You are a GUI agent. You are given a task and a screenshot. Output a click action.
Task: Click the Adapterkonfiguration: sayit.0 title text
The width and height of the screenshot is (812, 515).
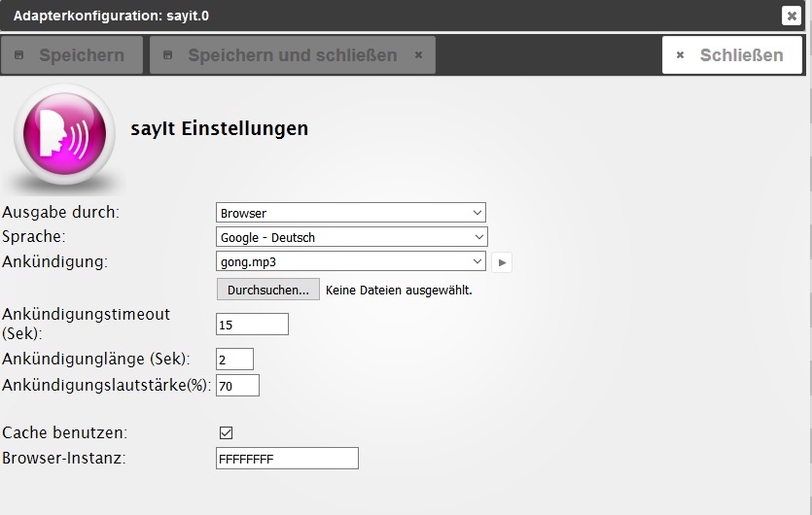(111, 16)
